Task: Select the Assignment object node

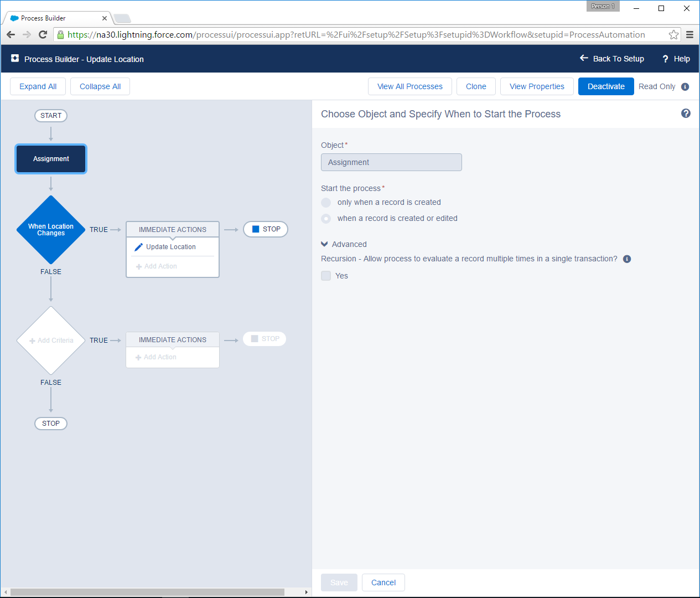Action: (x=51, y=159)
